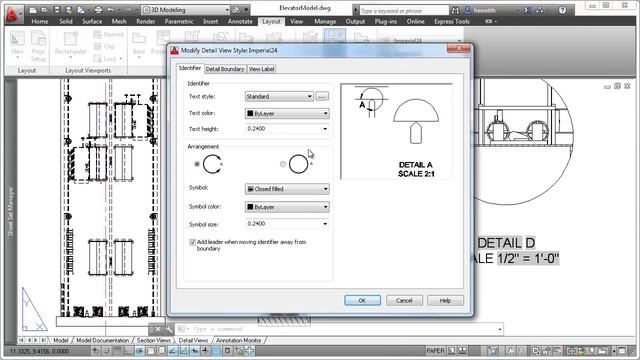Viewport: 640px width, 360px height.
Task: Toggle the Polar Tracking status bar icon
Action: [140, 351]
